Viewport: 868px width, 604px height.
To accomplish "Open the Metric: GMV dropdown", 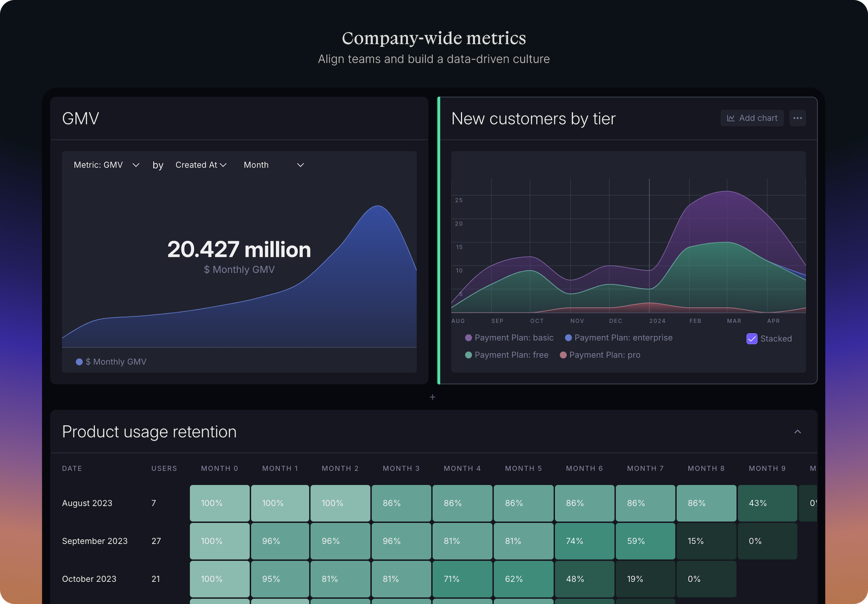I will click(107, 165).
